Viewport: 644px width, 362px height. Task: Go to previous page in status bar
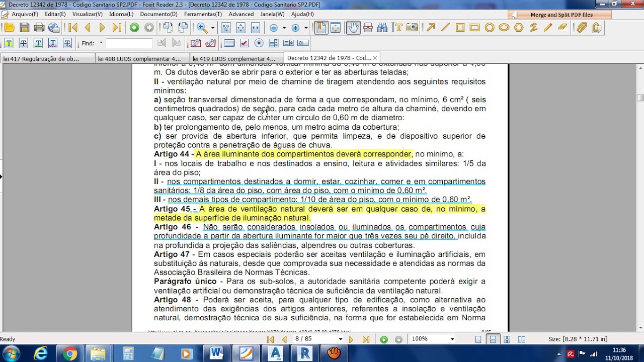[285, 339]
